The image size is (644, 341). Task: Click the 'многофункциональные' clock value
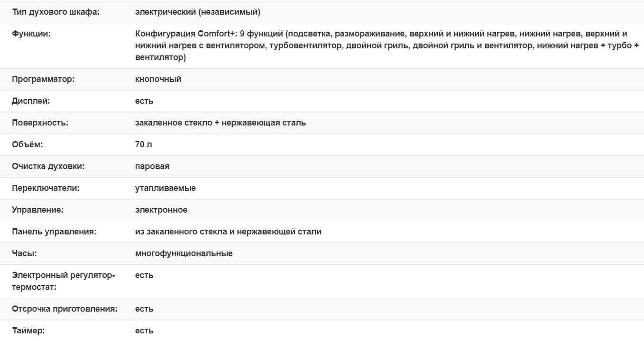[184, 254]
